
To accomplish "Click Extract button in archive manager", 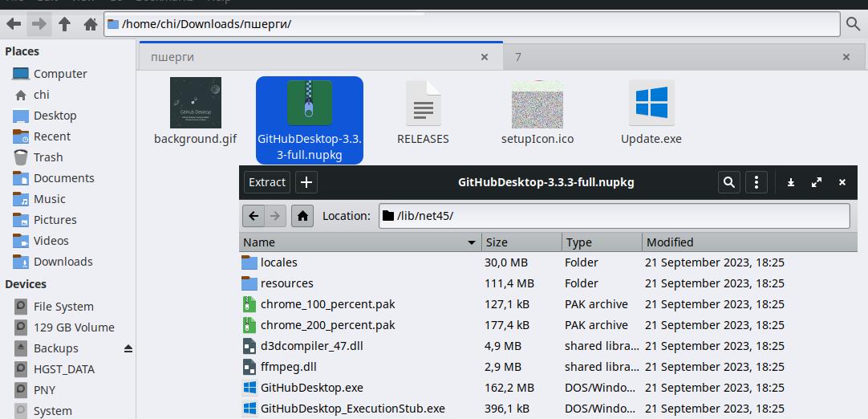I will point(267,182).
